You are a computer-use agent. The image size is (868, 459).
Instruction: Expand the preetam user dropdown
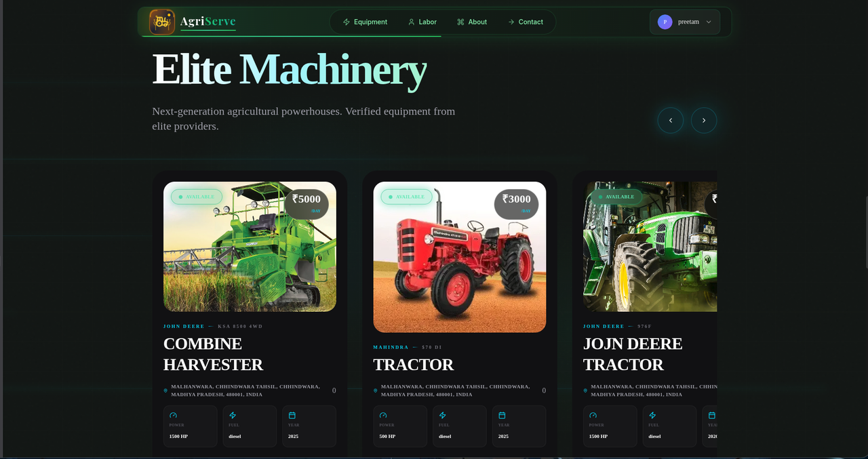coord(685,22)
